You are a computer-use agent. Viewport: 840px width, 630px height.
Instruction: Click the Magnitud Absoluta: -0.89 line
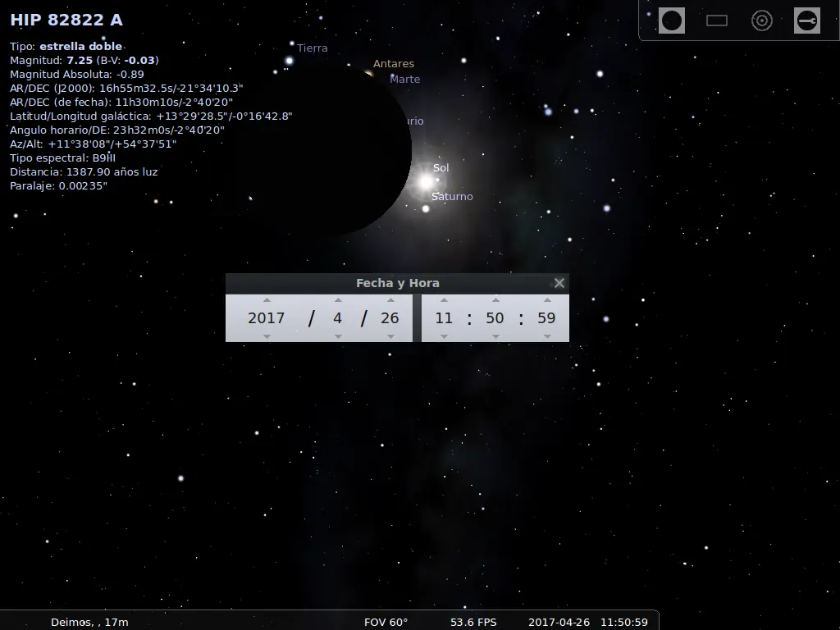tap(76, 74)
